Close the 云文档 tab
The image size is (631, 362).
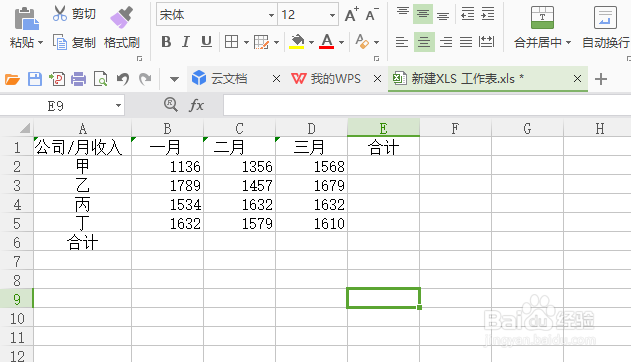tap(276, 78)
